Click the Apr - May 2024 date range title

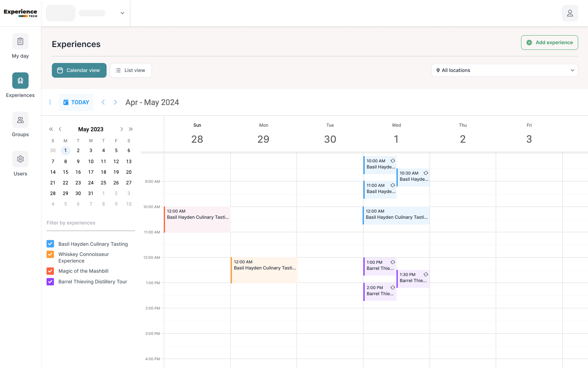pyautogui.click(x=152, y=102)
